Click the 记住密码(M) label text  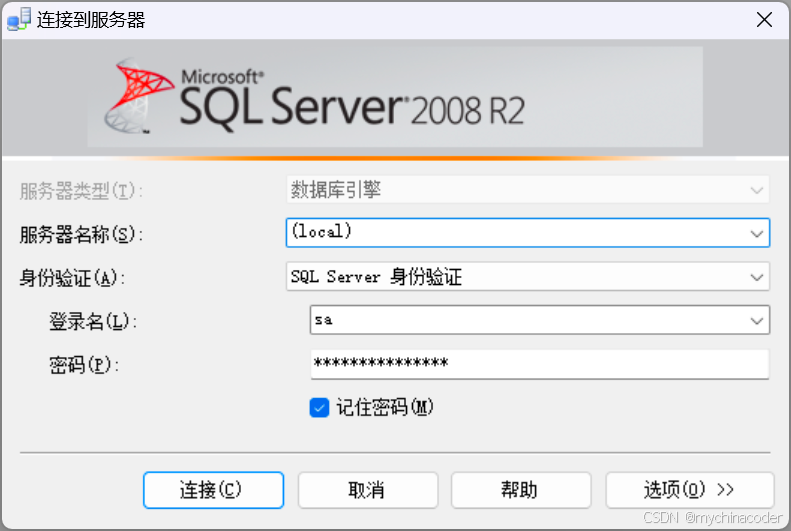pos(385,407)
